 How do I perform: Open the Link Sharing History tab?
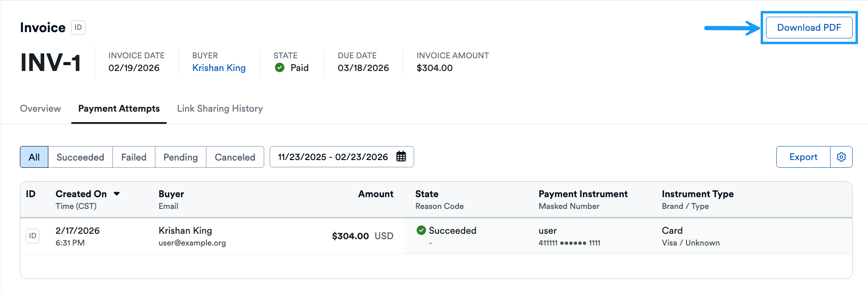pyautogui.click(x=220, y=109)
